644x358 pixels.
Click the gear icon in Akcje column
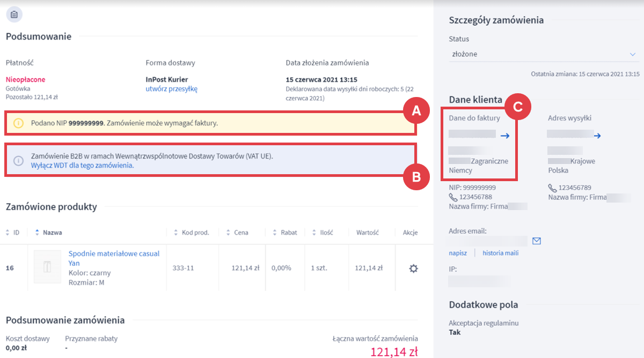click(413, 268)
